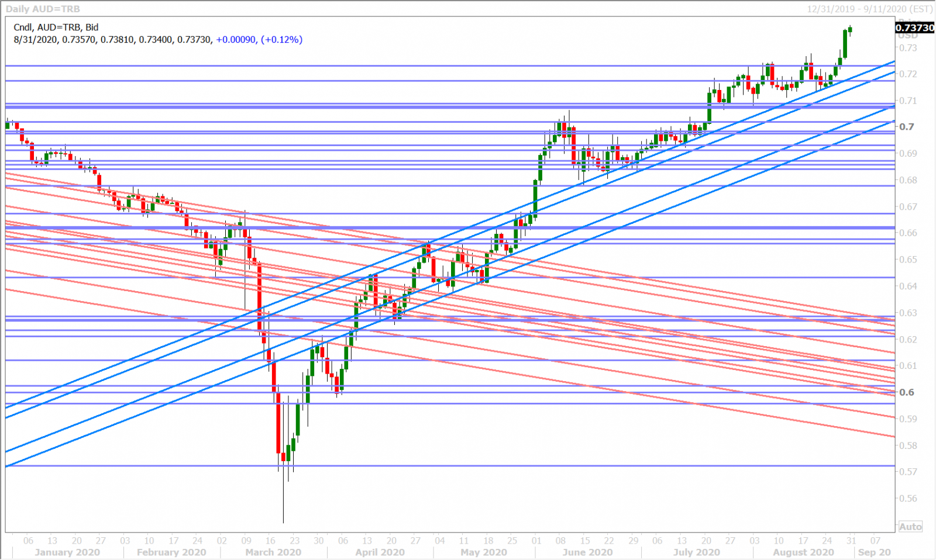This screenshot has height=560, width=936.
Task: Click the May 2020 month label
Action: (484, 552)
